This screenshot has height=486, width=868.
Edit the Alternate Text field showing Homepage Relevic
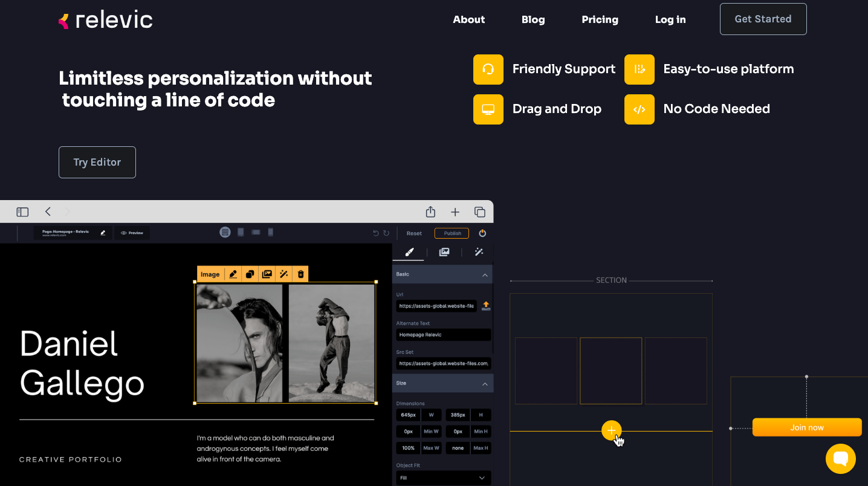[443, 334]
